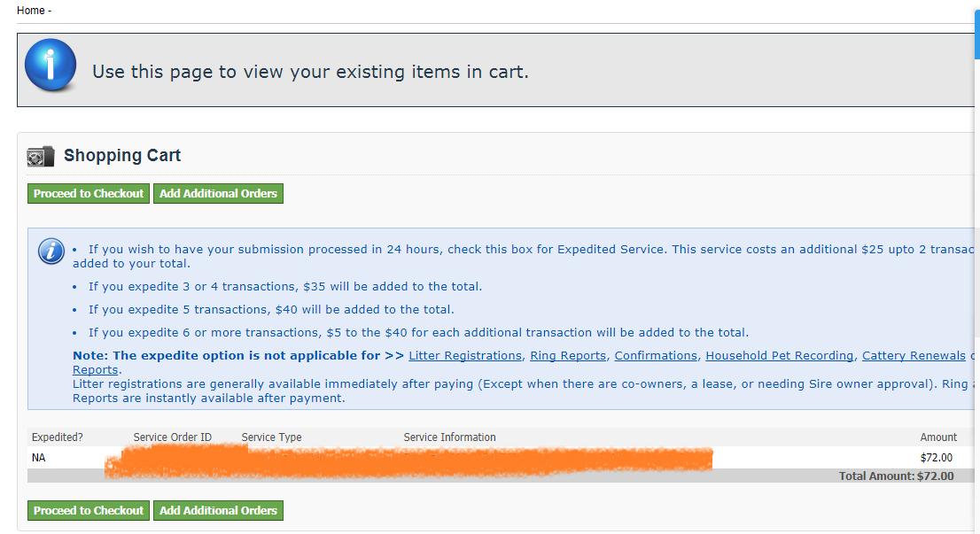Click the Service Information column header

point(450,437)
